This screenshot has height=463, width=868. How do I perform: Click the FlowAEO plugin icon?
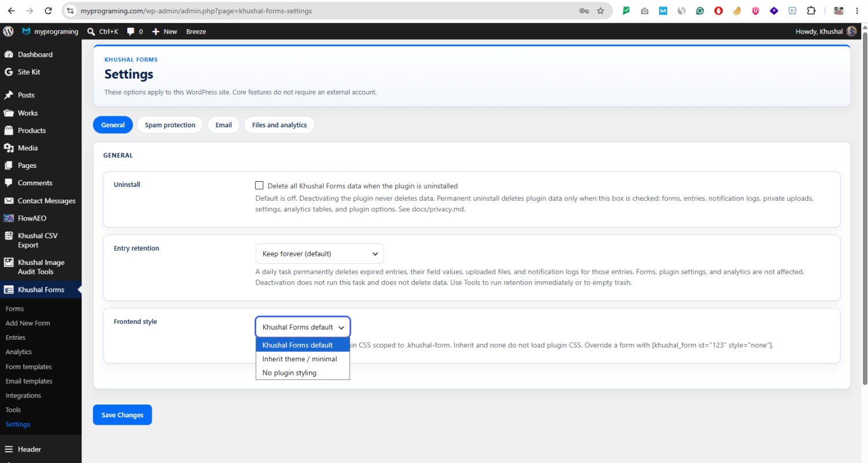pyautogui.click(x=9, y=218)
